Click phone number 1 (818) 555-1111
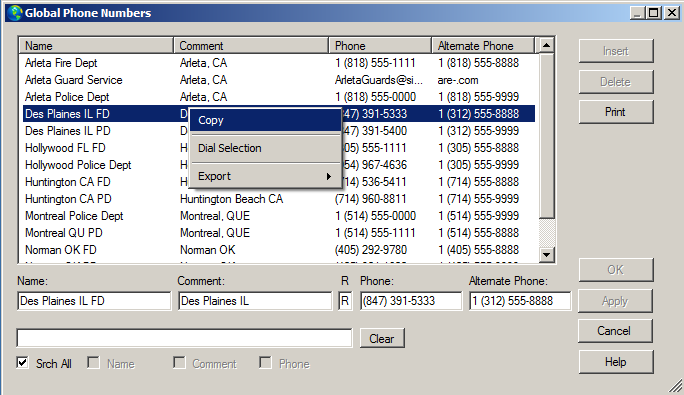The height and width of the screenshot is (395, 684). coord(375,63)
